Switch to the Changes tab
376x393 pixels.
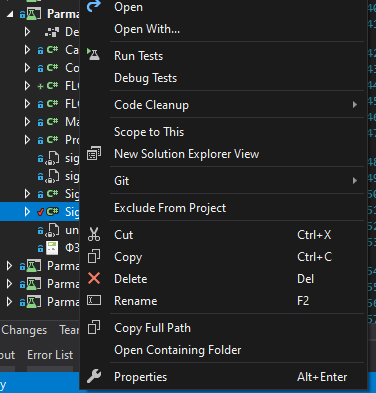[x=24, y=330]
